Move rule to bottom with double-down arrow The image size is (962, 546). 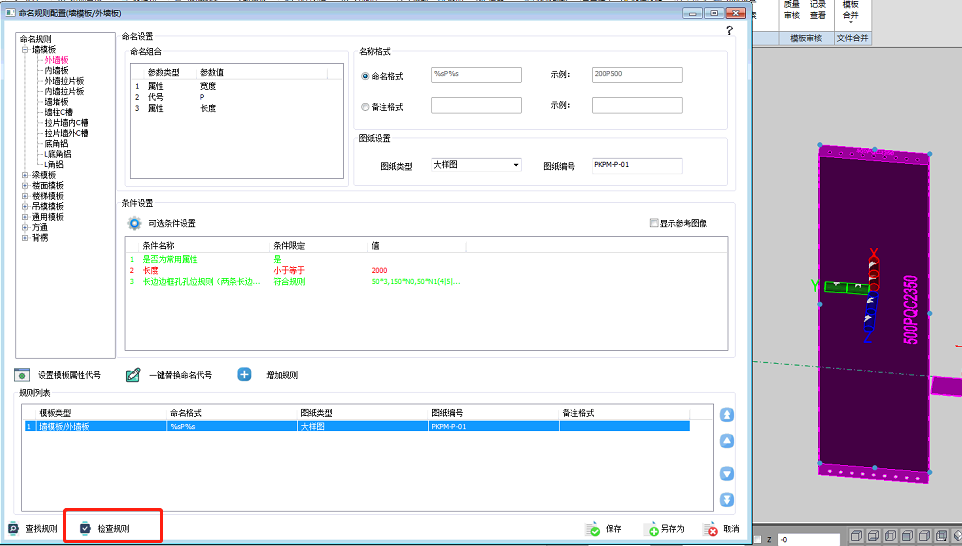(727, 499)
